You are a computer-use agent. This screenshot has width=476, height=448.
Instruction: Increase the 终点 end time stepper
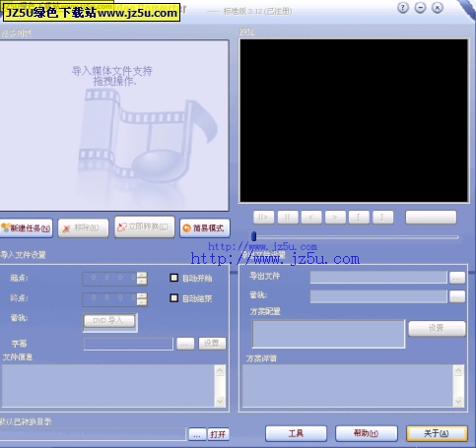click(142, 295)
